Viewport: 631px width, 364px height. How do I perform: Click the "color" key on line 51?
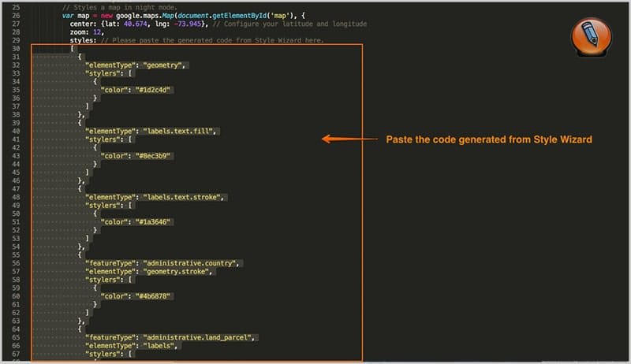pos(114,221)
